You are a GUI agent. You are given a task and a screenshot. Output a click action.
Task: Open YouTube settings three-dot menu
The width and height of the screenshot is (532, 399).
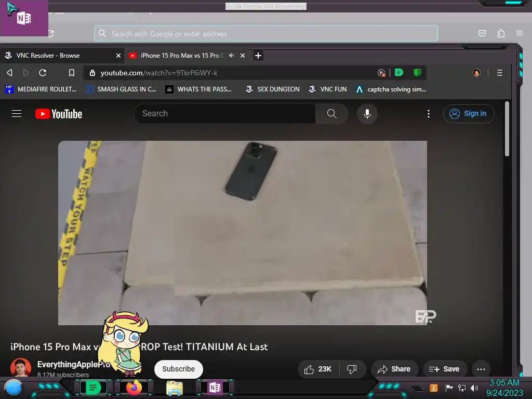click(x=429, y=114)
